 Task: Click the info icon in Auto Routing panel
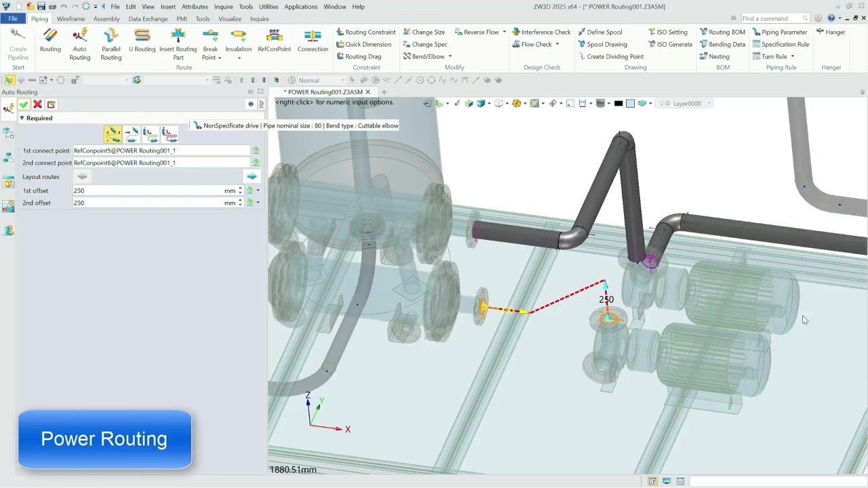pyautogui.click(x=251, y=104)
